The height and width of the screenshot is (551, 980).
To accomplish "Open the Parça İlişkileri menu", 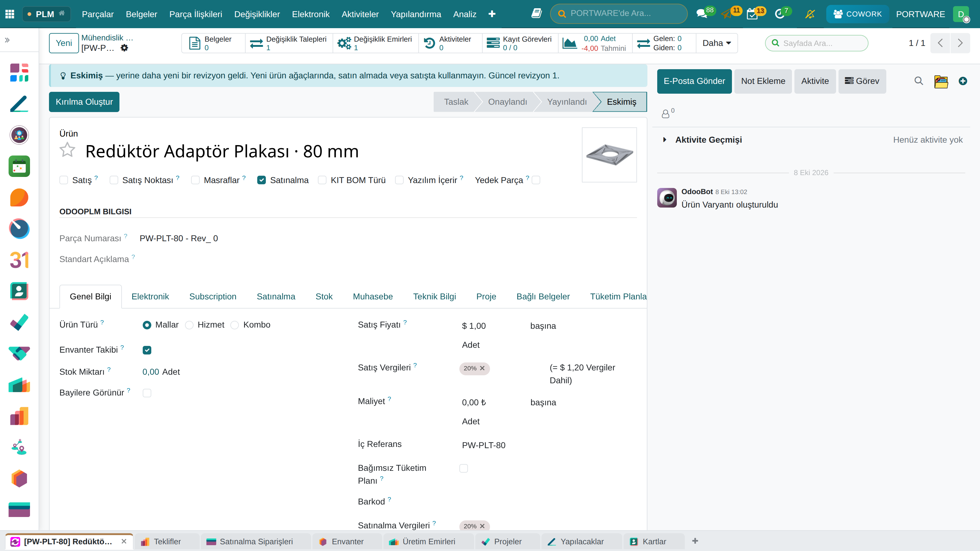I will (196, 14).
